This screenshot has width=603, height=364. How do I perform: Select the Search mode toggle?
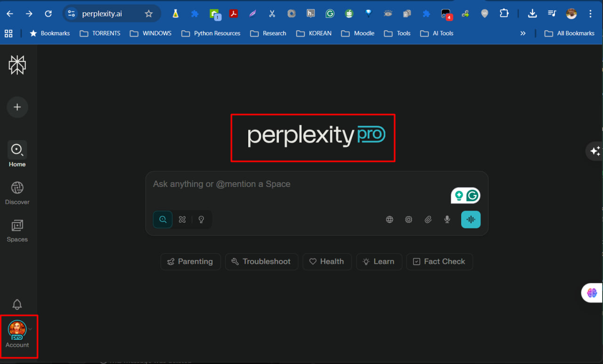163,219
